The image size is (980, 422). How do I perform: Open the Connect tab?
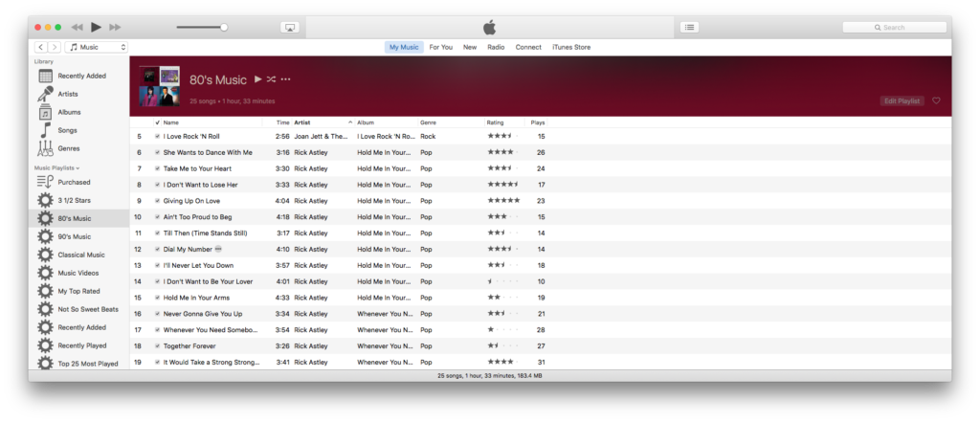click(528, 47)
